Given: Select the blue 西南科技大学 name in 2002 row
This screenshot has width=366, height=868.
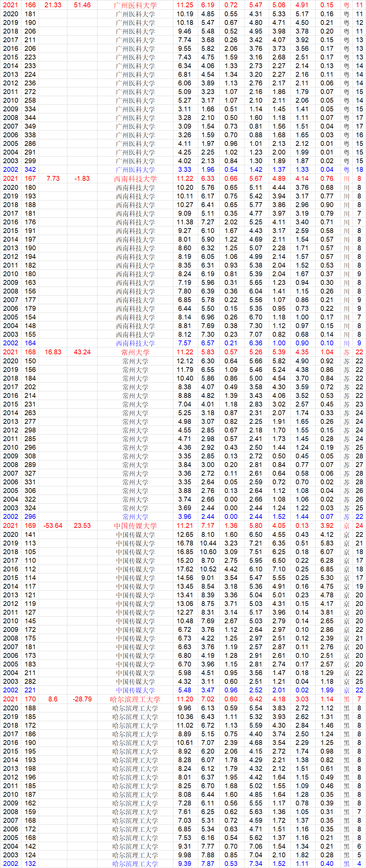Looking at the screenshot, I should [135, 343].
